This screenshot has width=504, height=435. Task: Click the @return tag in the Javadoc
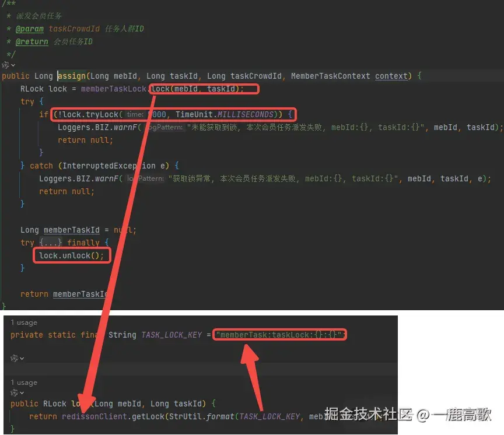click(32, 41)
